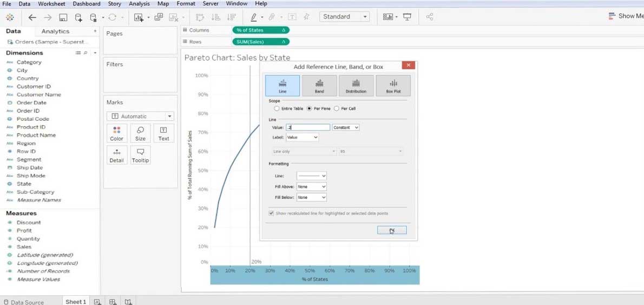Select the Distribution reference type button
Screen dimensions: 644x305
[356, 86]
